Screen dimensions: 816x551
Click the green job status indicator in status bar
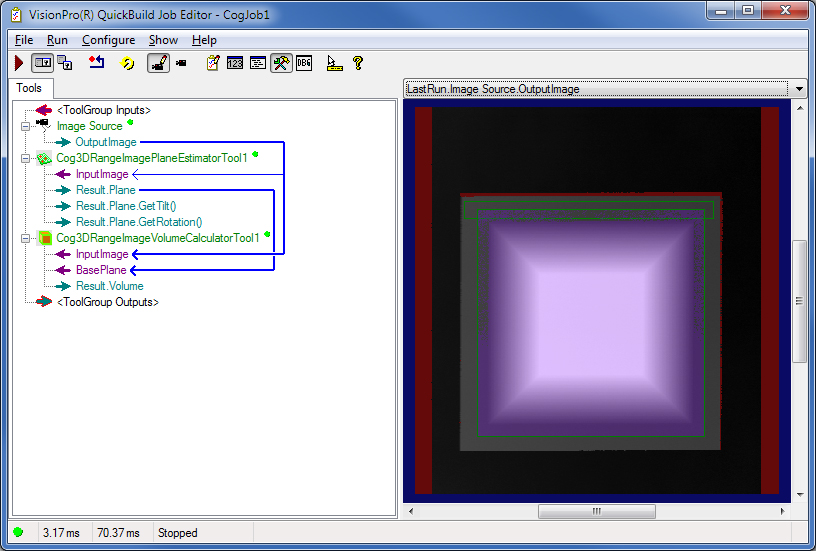coord(18,532)
